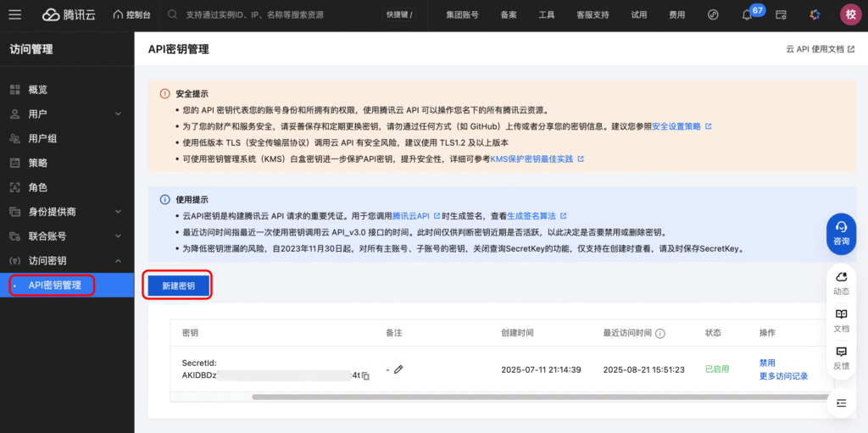Open the calendar settings icon in top bar

(x=781, y=15)
